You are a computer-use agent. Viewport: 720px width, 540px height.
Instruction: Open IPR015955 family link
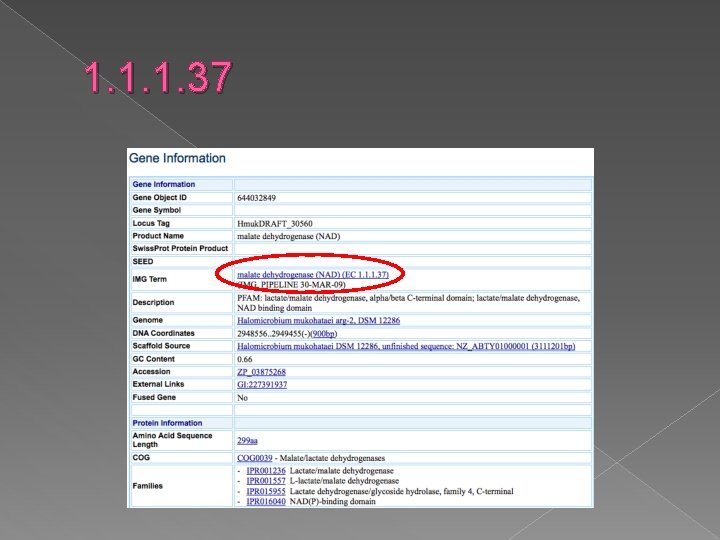pos(266,491)
